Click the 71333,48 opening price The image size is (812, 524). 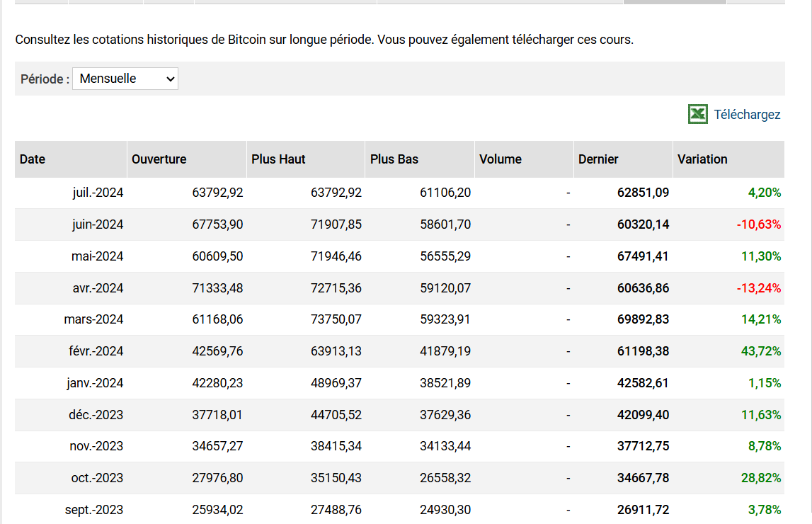217,288
